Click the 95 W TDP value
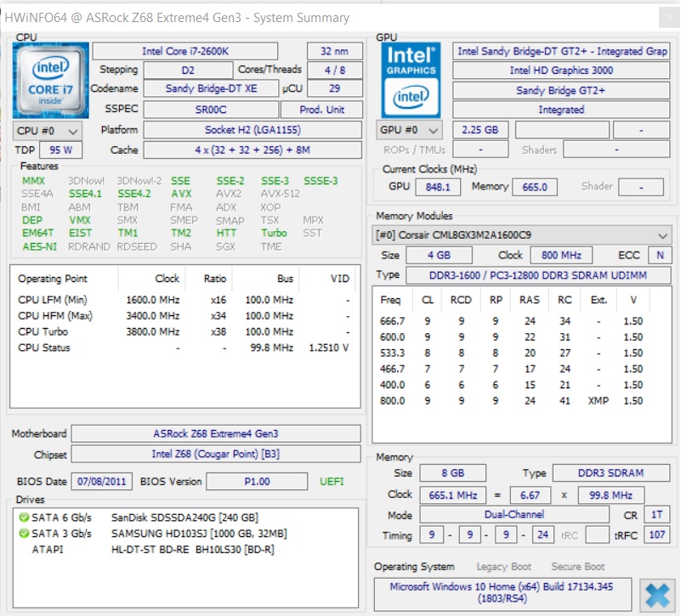Image resolution: width=681 pixels, height=616 pixels. [x=61, y=150]
